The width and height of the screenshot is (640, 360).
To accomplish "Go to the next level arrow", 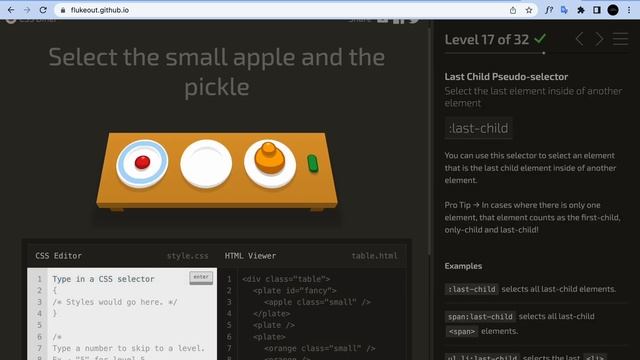I will (599, 39).
